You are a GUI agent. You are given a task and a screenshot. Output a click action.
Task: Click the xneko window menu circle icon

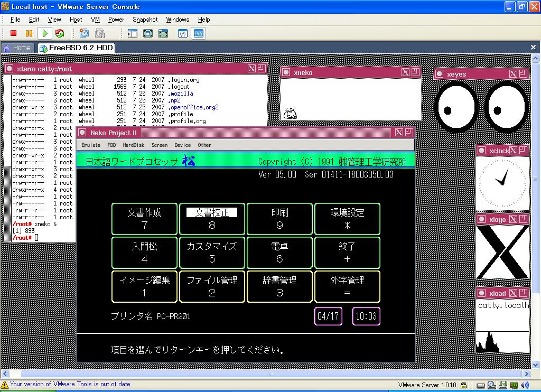click(x=286, y=72)
